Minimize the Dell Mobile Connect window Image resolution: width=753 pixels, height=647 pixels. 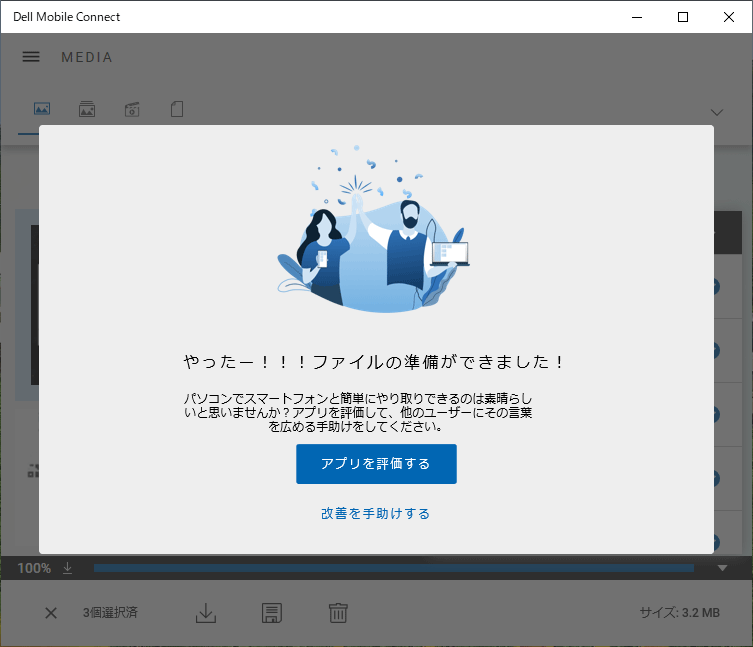pyautogui.click(x=637, y=17)
